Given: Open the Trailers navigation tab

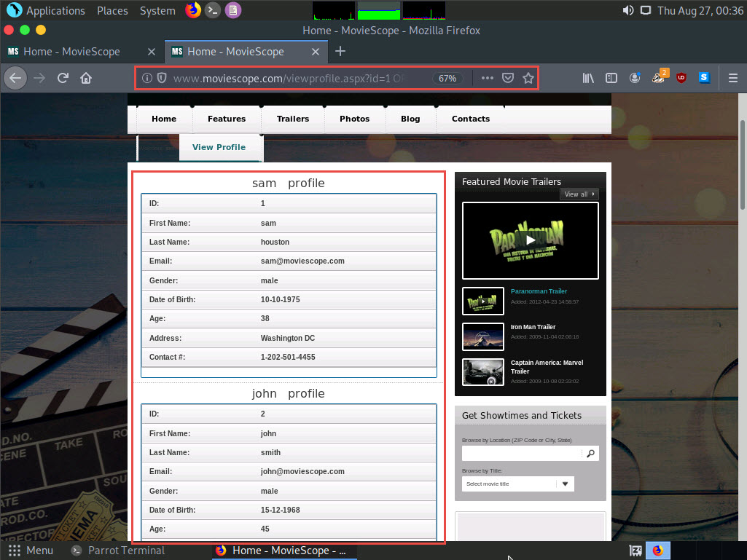Looking at the screenshot, I should tap(292, 119).
